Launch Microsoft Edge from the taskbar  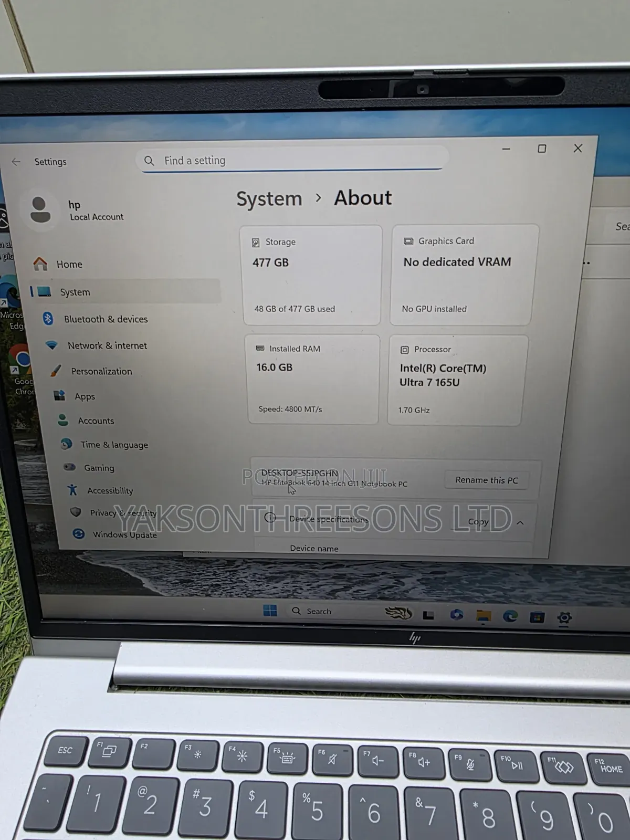coord(510,616)
